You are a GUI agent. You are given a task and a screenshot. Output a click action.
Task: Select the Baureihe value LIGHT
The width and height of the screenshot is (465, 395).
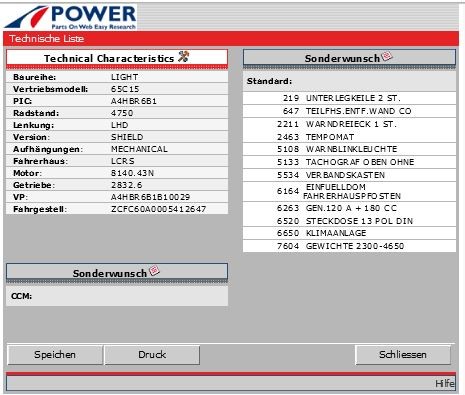tap(125, 77)
